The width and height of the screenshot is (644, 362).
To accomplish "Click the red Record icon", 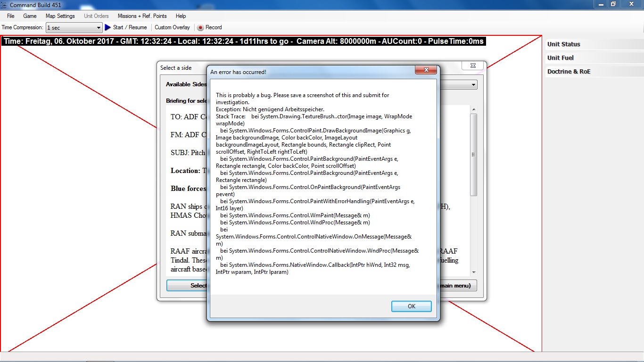I will coord(200,27).
